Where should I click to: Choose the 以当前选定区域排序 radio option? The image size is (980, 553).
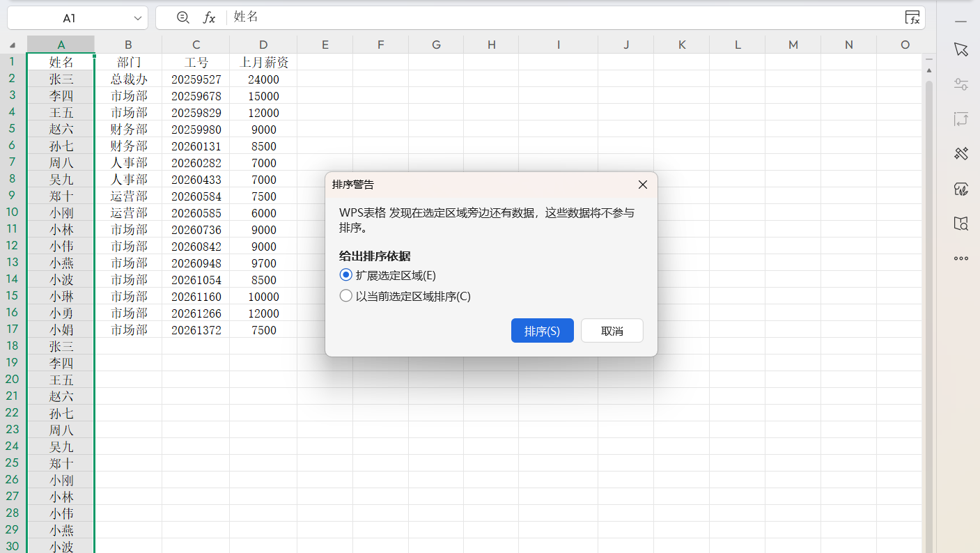[x=345, y=295]
